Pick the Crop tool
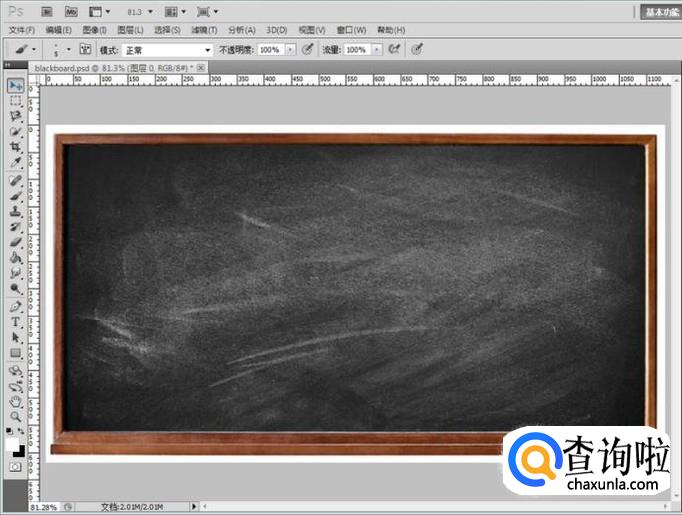The image size is (682, 515). [x=16, y=147]
